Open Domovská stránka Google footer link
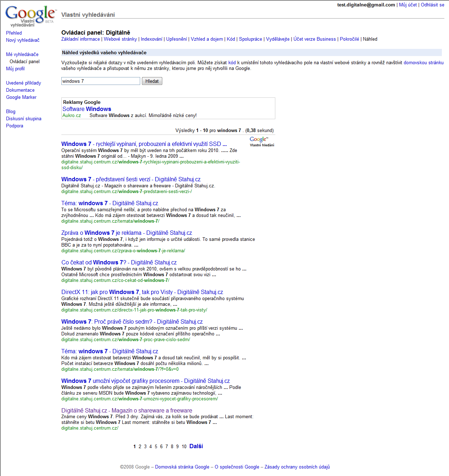Image resolution: width=449 pixels, height=476 pixels. (x=182, y=467)
